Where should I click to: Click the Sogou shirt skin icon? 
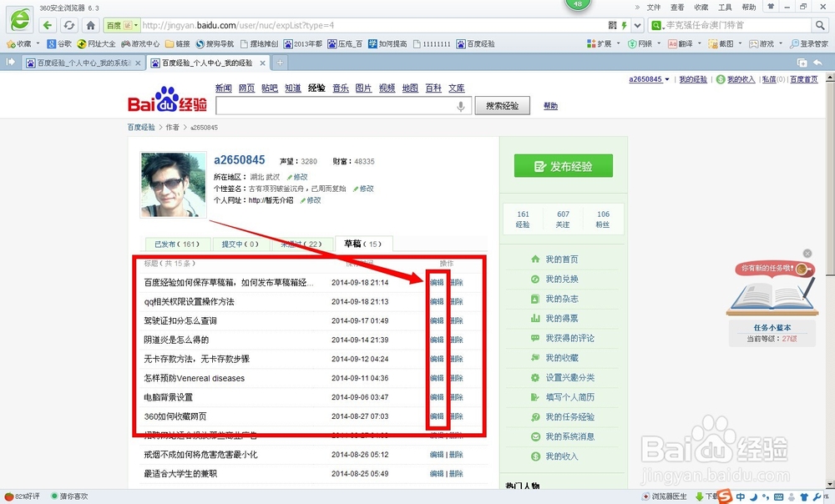pyautogui.click(x=804, y=497)
